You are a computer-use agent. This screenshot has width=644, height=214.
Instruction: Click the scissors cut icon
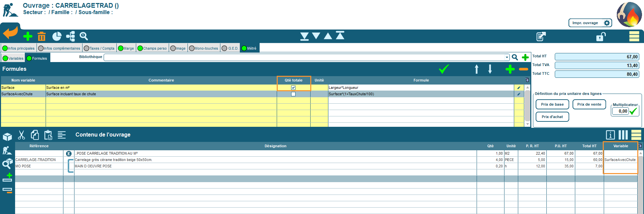click(21, 135)
